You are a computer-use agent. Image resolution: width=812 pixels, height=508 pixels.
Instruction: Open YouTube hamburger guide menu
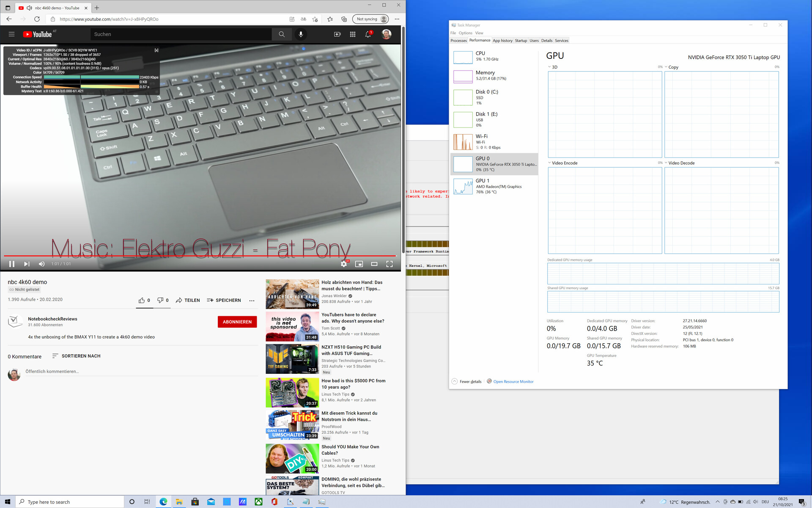[x=12, y=34]
